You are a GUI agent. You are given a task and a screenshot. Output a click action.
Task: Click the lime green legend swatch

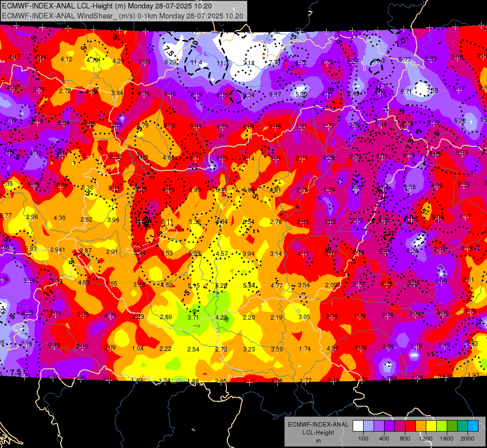[442, 426]
